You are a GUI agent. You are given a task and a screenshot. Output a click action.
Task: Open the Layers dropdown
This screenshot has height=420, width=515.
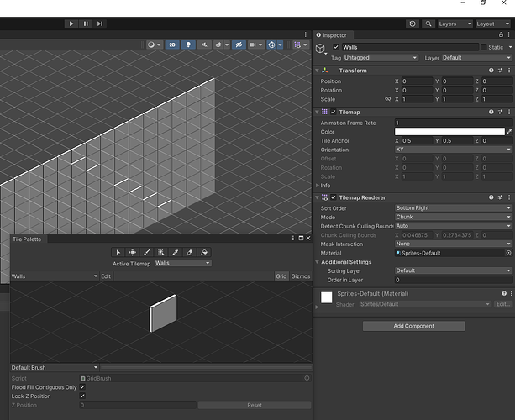click(x=455, y=24)
